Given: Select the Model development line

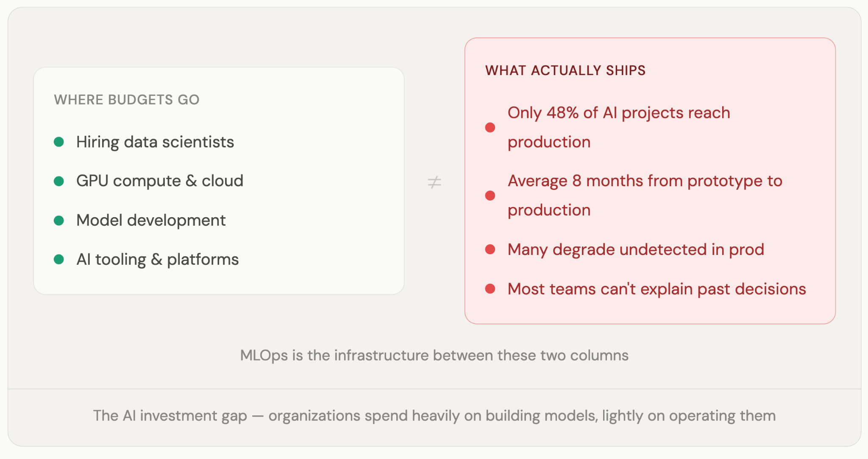Looking at the screenshot, I should [151, 221].
